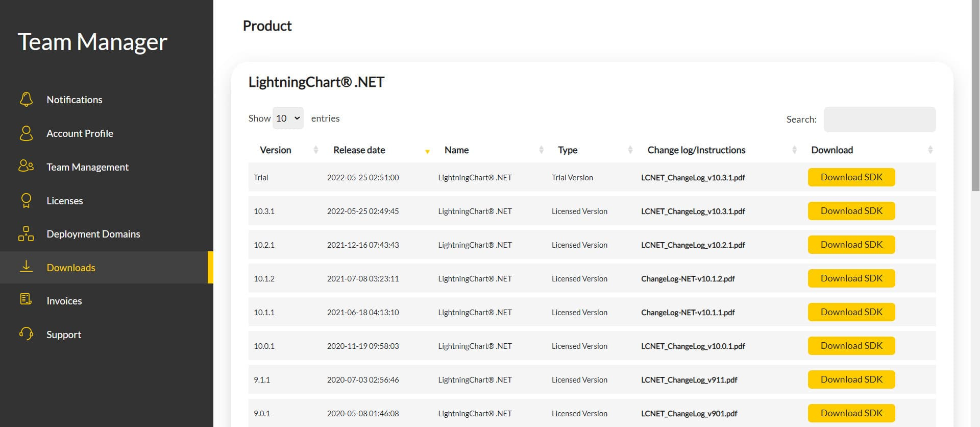Focus the Search input field
Screen dimensions: 980x427
[879, 120]
